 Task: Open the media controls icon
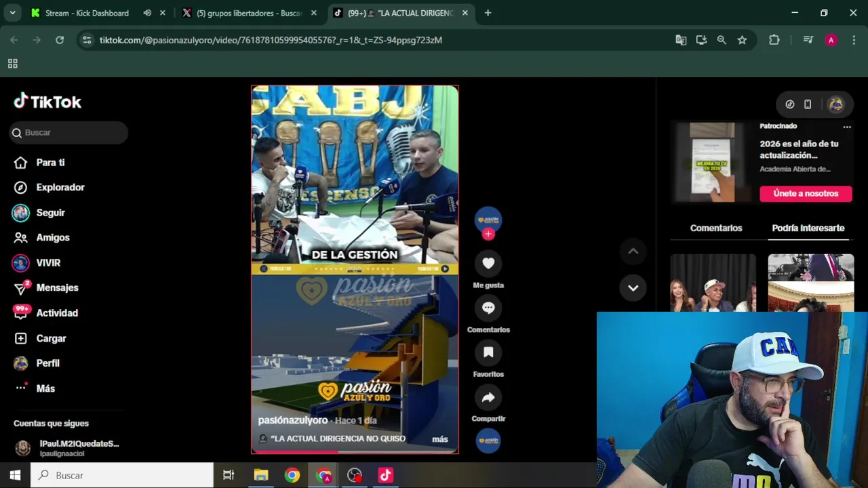(x=808, y=40)
